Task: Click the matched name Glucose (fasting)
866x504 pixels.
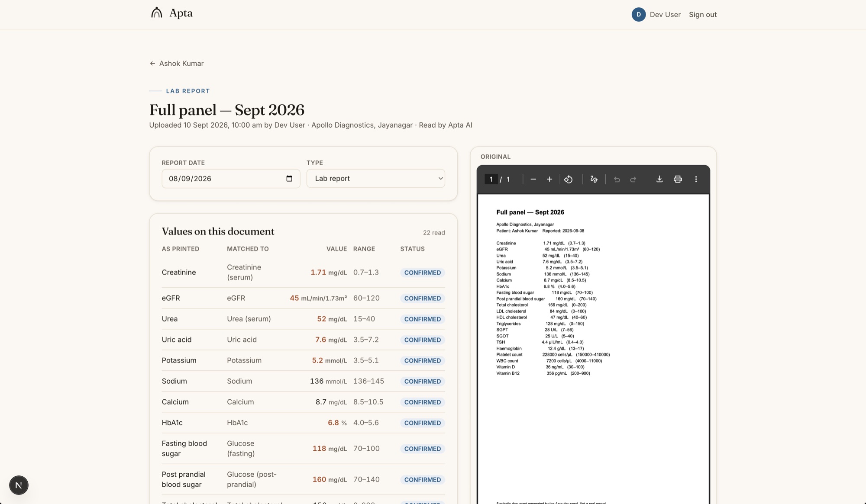Action: (x=241, y=449)
